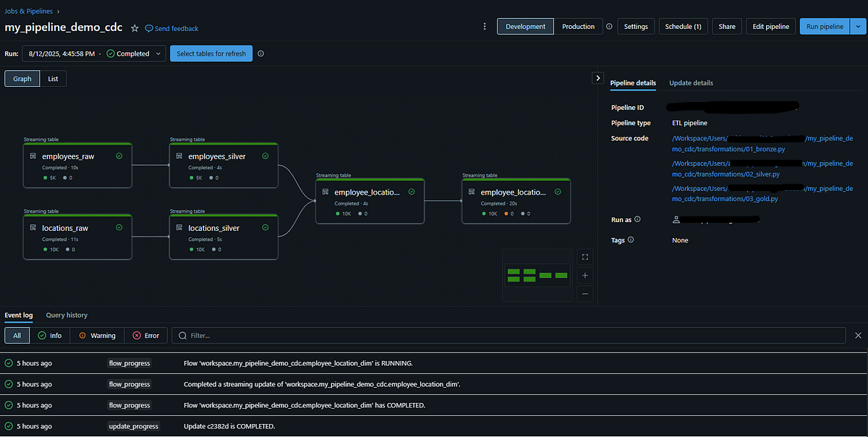The height and width of the screenshot is (437, 868).
Task: Open the info icon next to Run as
Action: click(x=636, y=219)
